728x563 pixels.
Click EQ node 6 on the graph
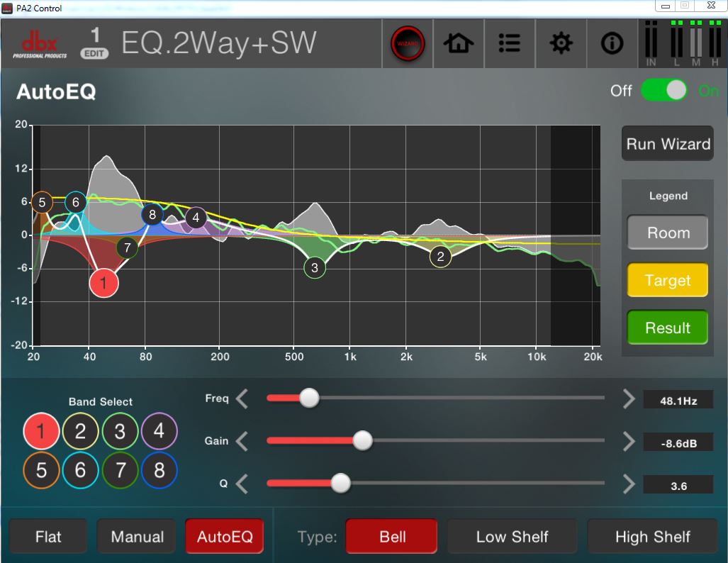tap(76, 202)
